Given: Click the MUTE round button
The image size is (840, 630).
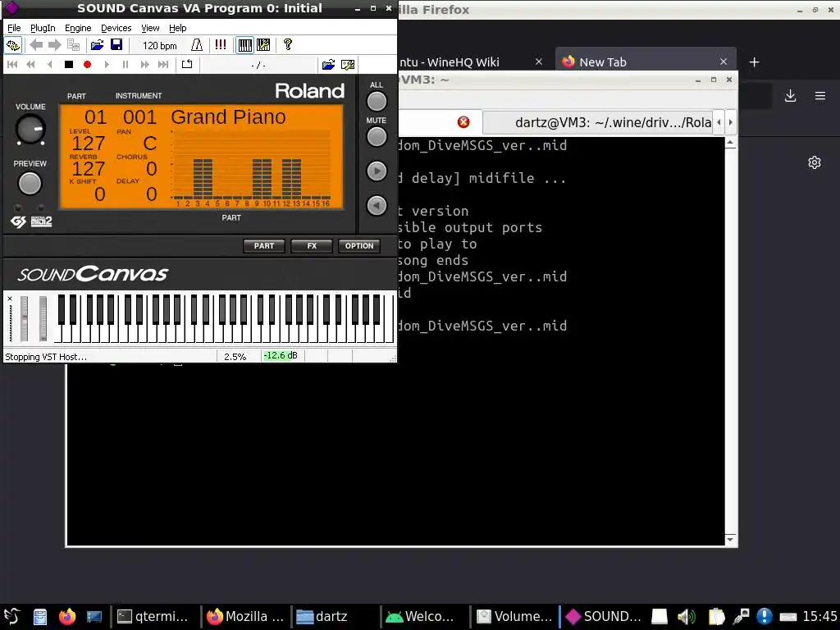Looking at the screenshot, I should point(377,137).
